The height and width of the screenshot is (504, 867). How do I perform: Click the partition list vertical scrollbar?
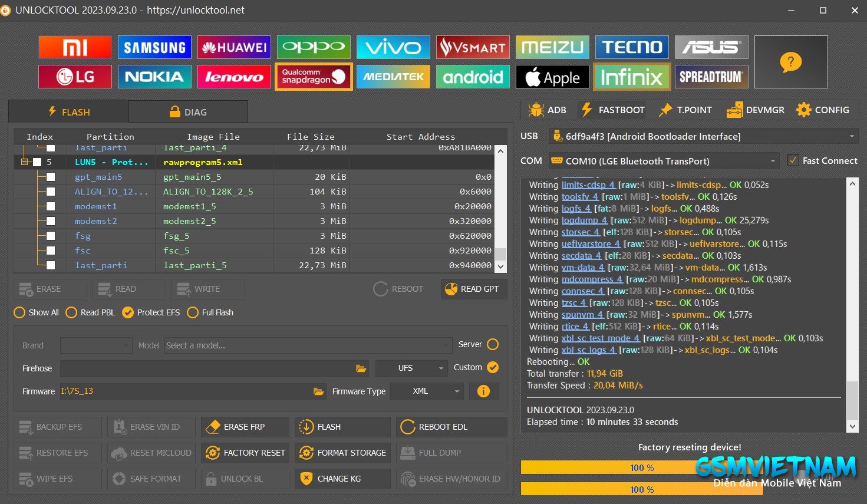click(500, 208)
